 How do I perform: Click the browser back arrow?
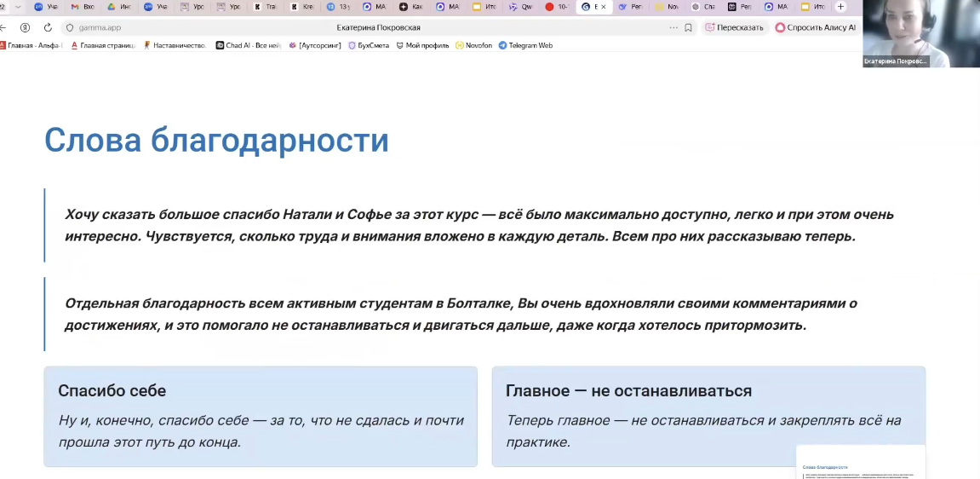(x=4, y=27)
